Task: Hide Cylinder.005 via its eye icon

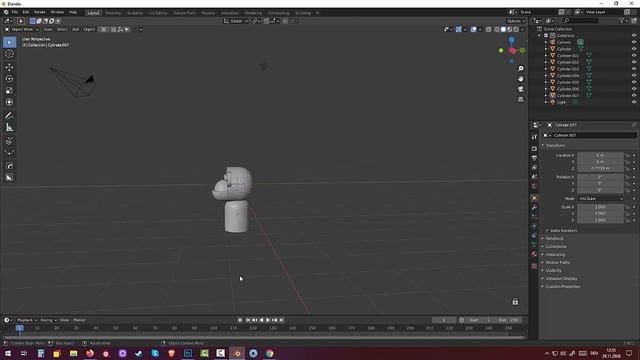Action: (x=634, y=82)
